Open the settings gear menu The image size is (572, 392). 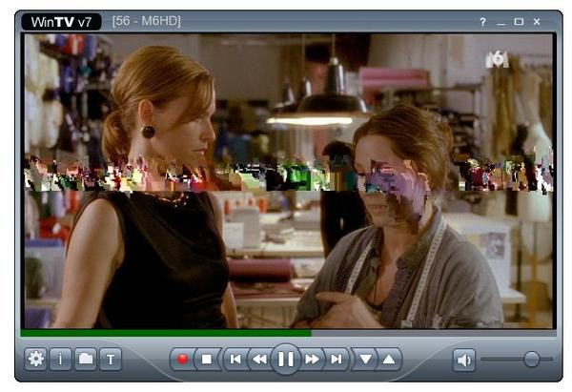point(36,360)
